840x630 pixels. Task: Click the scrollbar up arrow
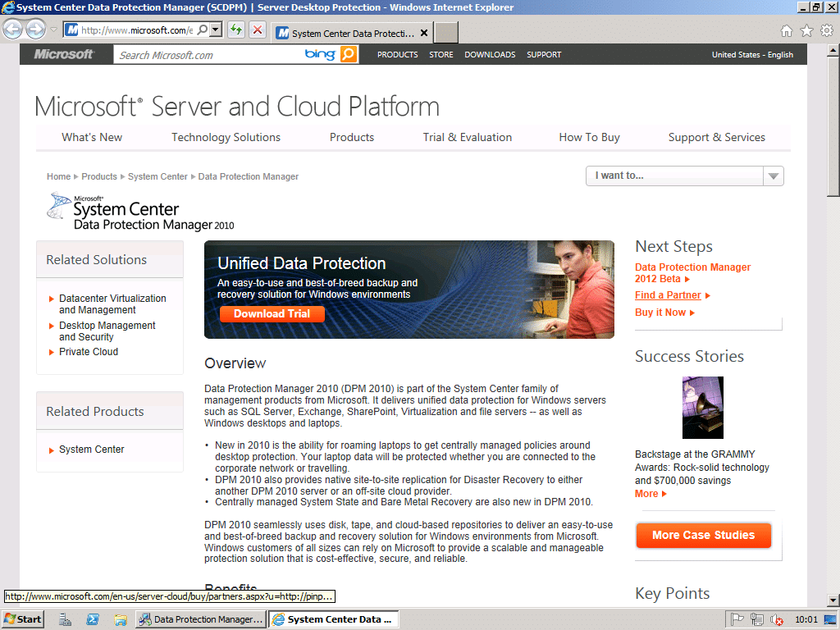click(833, 50)
